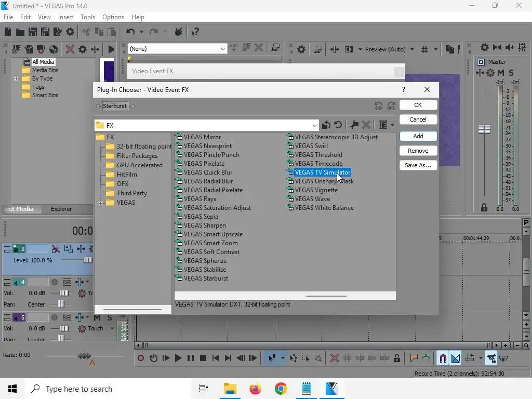The width and height of the screenshot is (532, 399).
Task: Click the Remove button
Action: [418, 151]
